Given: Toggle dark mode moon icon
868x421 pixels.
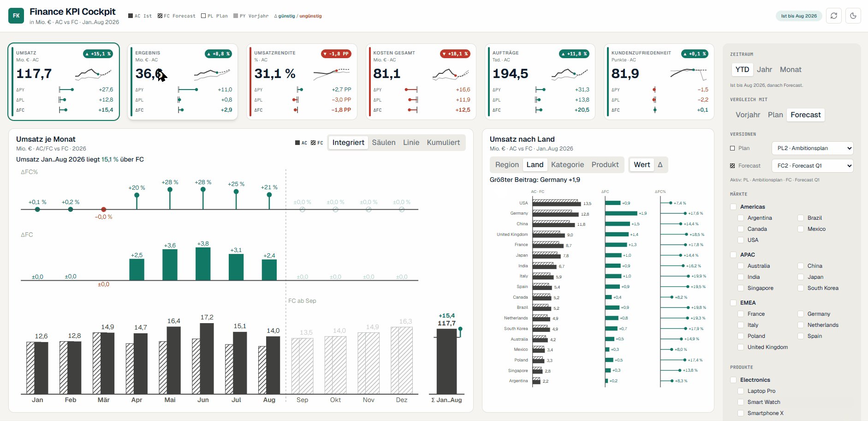Looking at the screenshot, I should tap(853, 16).
